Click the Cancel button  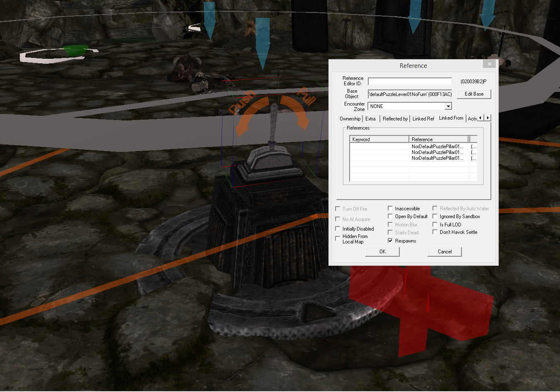(444, 252)
